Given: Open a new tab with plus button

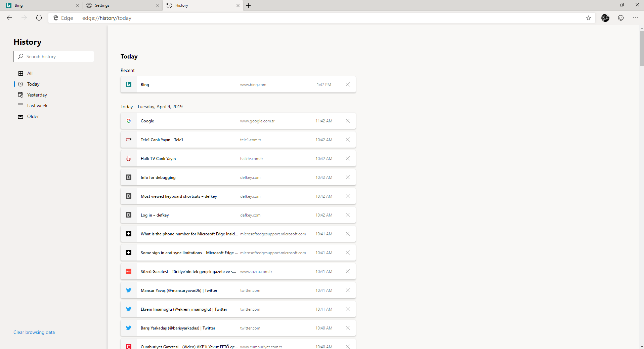Looking at the screenshot, I should (249, 5).
